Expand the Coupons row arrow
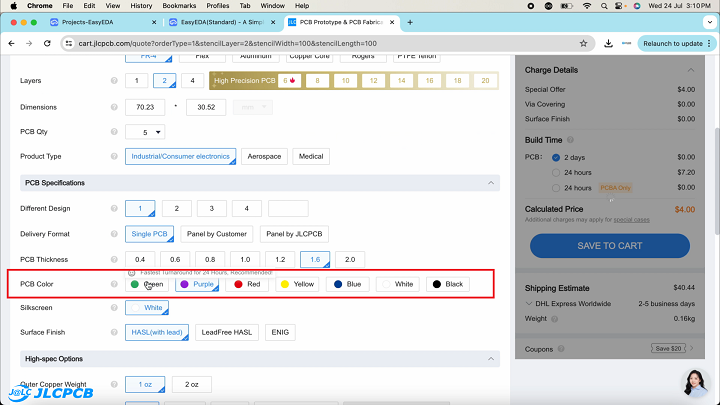Viewport: 720px width, 405px height. tap(692, 349)
